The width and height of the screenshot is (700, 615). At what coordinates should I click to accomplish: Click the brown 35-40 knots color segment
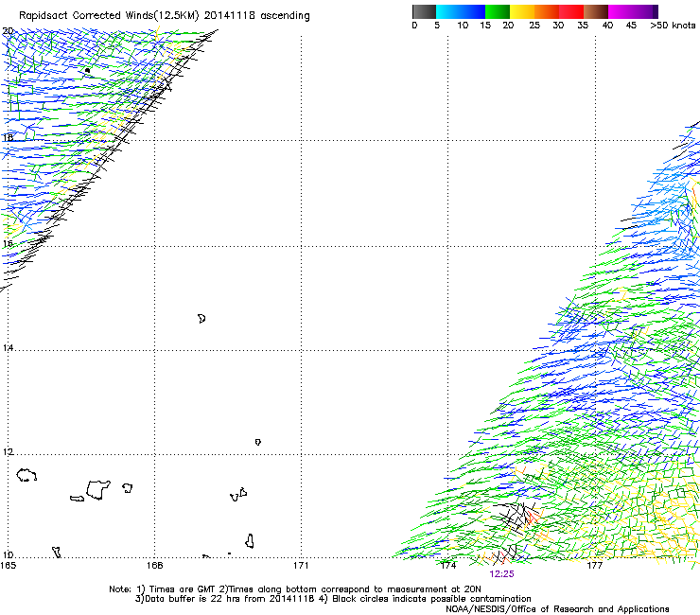point(596,11)
